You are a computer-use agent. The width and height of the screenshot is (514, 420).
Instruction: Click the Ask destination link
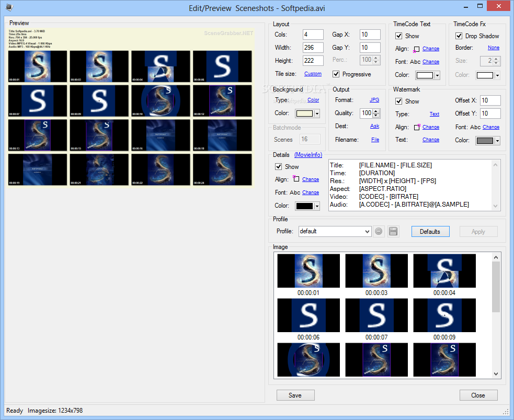[x=375, y=126]
